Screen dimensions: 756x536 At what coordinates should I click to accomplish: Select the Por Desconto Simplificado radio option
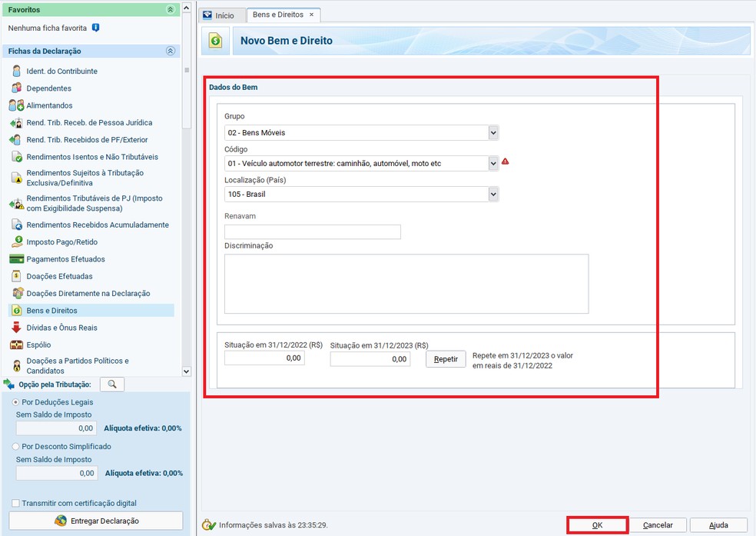[16, 446]
